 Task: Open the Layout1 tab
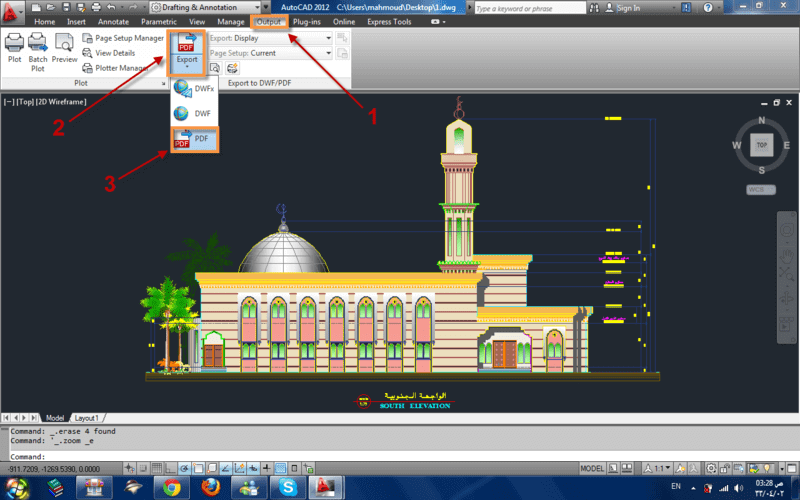tap(89, 417)
